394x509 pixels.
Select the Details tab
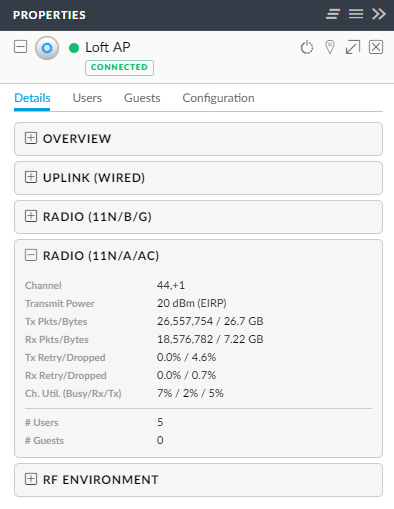click(32, 98)
